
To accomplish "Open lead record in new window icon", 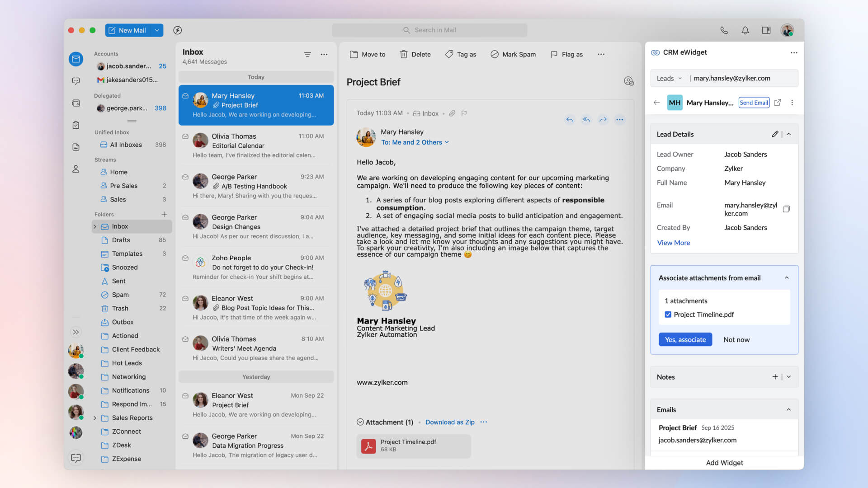I will click(x=778, y=103).
